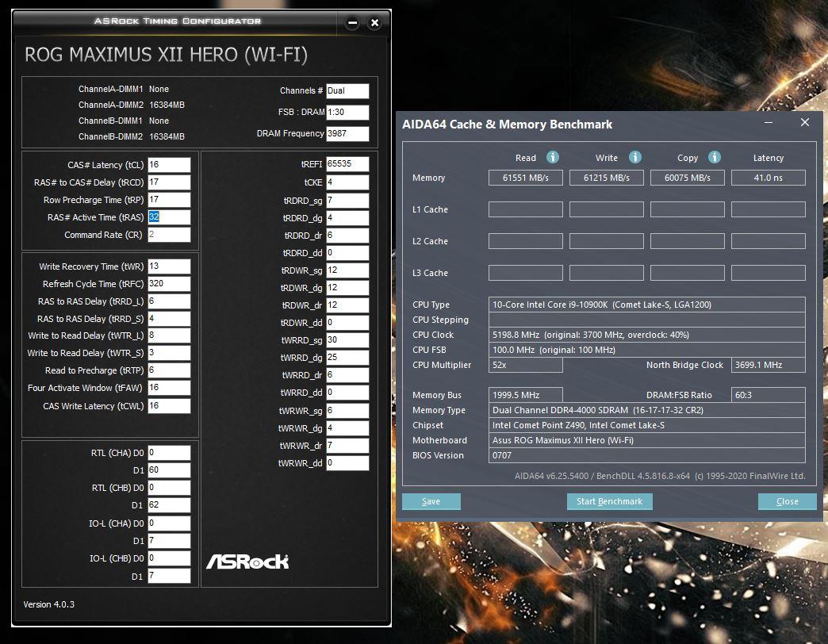
Task: Click the tRDRD_dg value field
Action: coord(347,217)
